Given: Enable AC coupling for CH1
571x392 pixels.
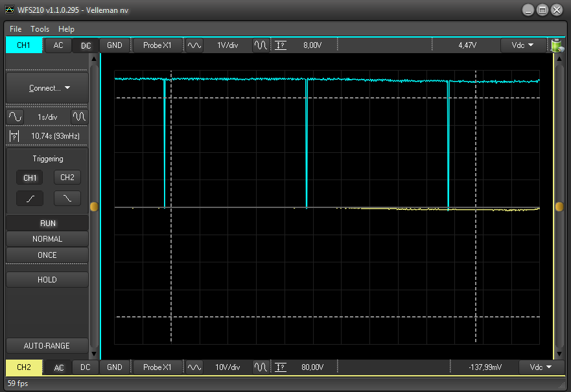Looking at the screenshot, I should pos(58,45).
